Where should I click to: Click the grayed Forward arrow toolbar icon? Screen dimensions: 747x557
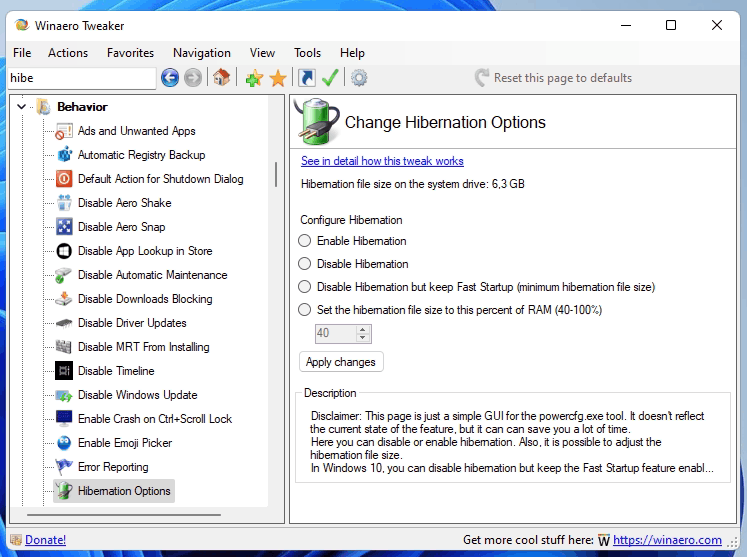(193, 78)
